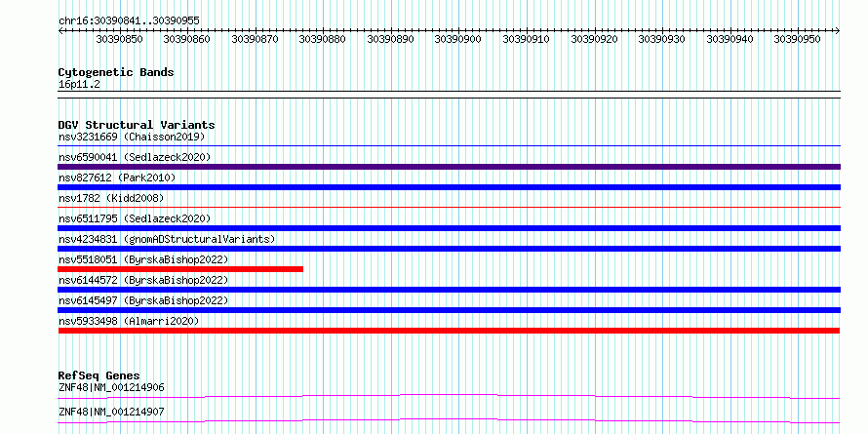This screenshot has height=434, width=868.
Task: Open the nsv827612 (Park2010) variant label
Action: [x=117, y=178]
